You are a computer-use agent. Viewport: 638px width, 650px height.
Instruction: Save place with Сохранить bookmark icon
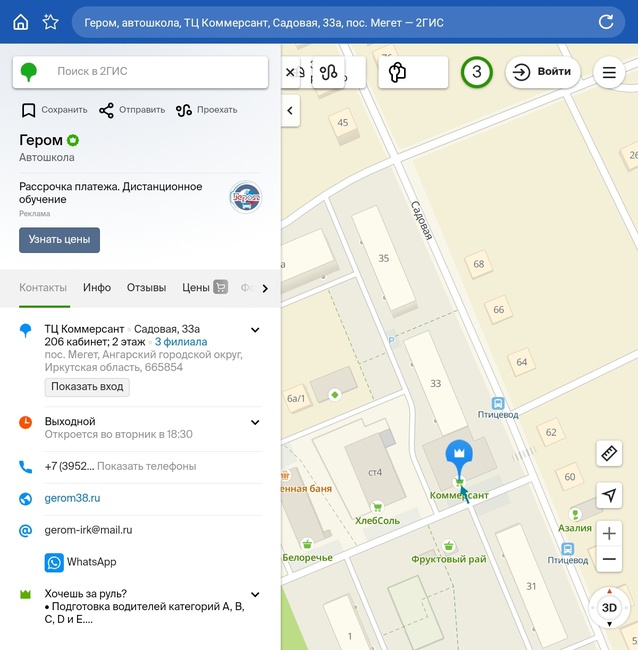point(29,110)
